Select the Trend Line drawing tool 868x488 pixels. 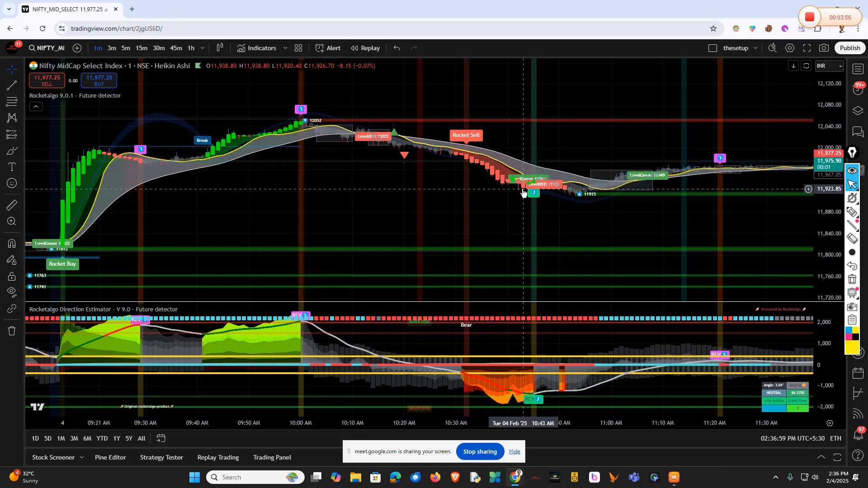pos(11,85)
